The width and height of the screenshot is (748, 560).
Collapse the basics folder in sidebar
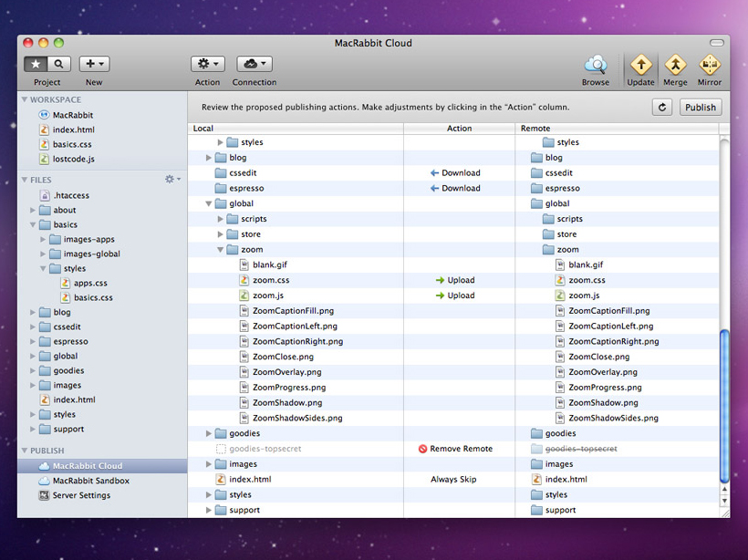tap(33, 224)
